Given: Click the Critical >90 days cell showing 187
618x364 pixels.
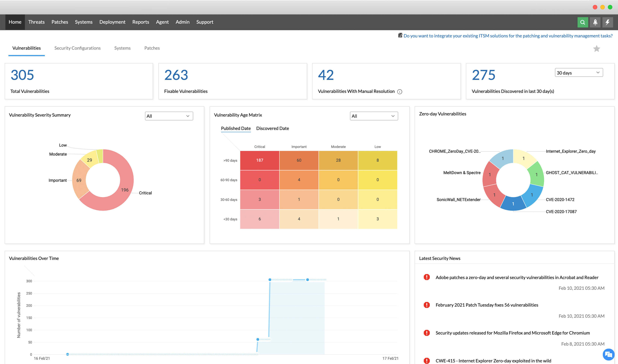Looking at the screenshot, I should 259,160.
